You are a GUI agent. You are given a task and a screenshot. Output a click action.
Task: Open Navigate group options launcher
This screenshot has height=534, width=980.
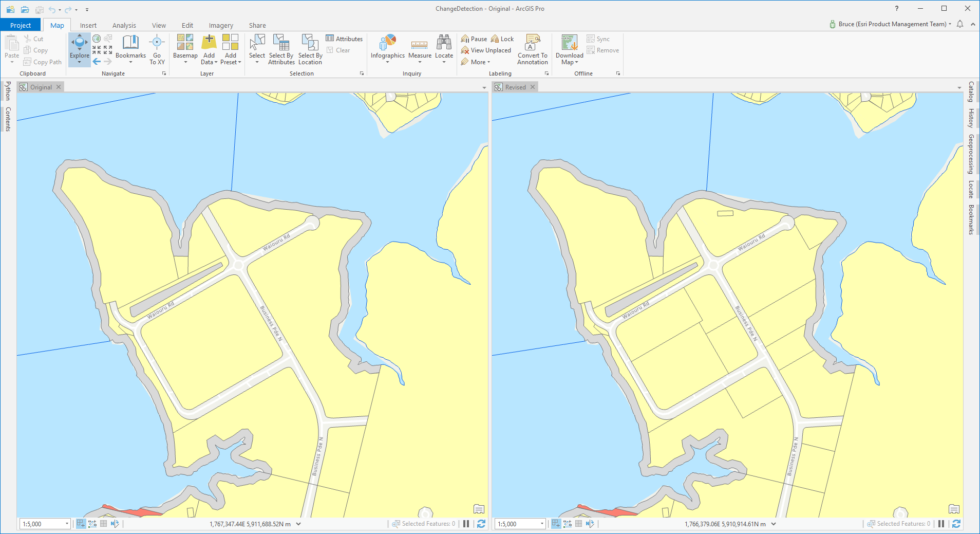coord(164,73)
